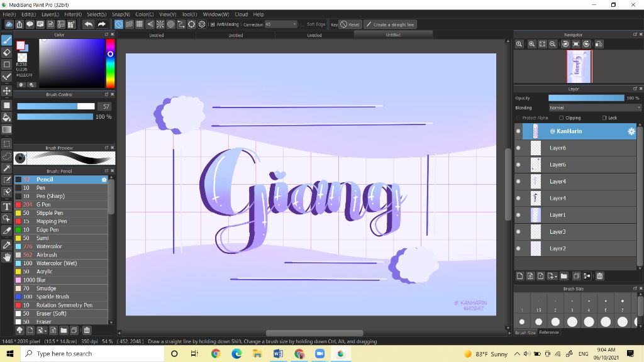Hide the Layer3 layer
This screenshot has width=644, height=362.
(x=518, y=232)
